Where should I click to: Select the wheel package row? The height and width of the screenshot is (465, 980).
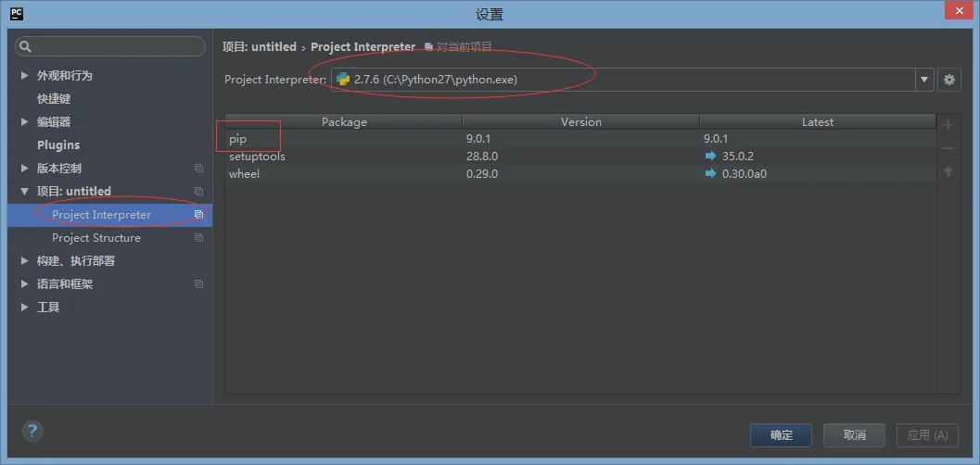(580, 173)
